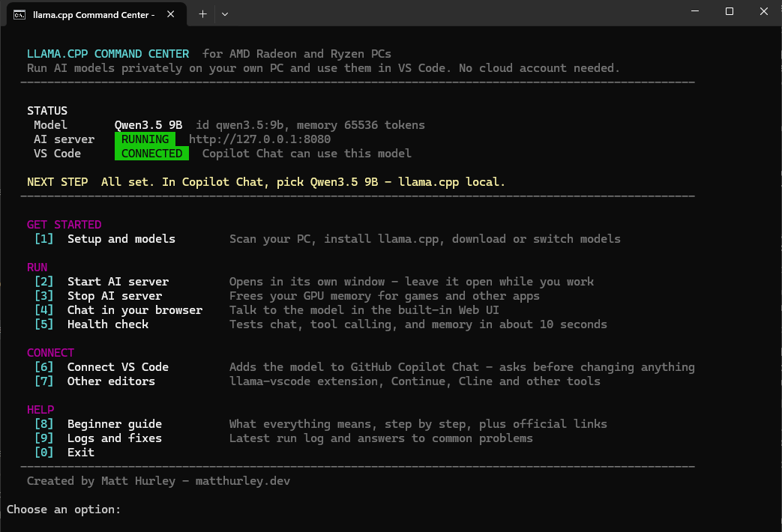Click the [9] option number
Image resolution: width=782 pixels, height=532 pixels.
point(44,438)
